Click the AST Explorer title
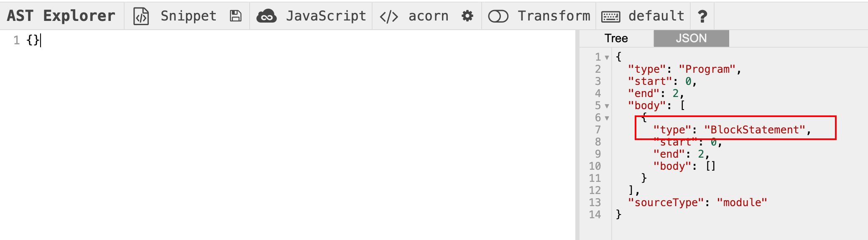Viewport: 868px width, 240px height. (x=61, y=16)
